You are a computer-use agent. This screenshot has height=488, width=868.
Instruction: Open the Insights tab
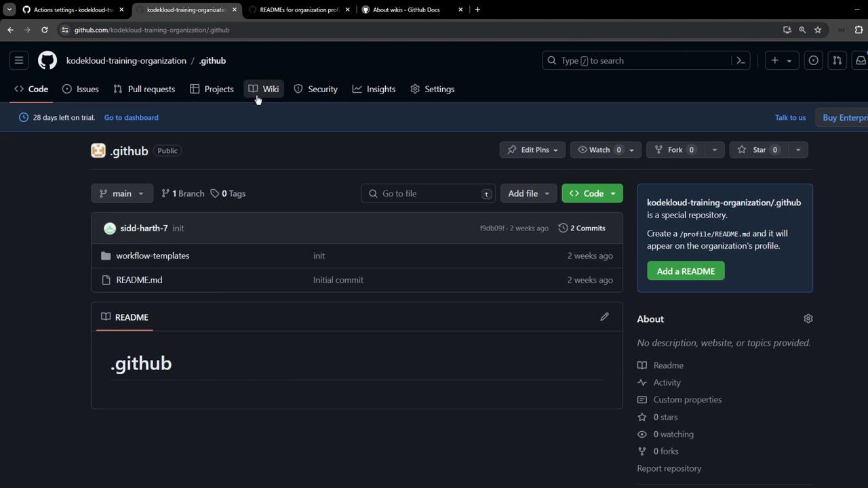[x=374, y=89]
